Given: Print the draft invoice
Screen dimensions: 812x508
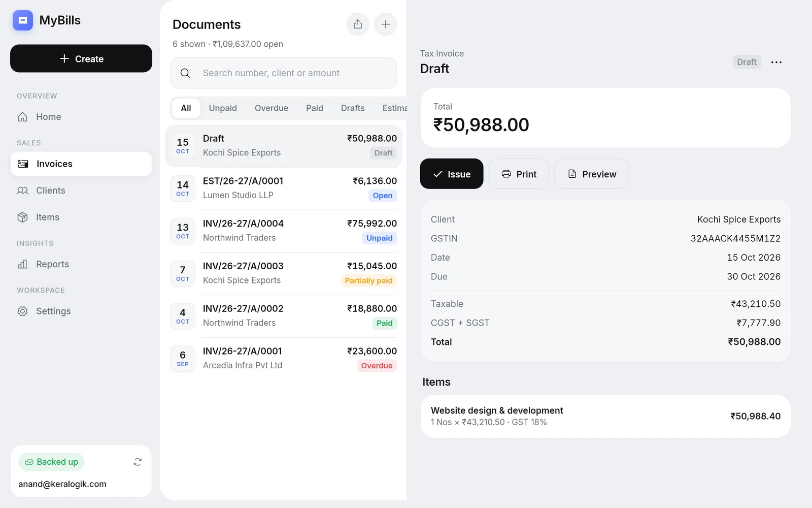Looking at the screenshot, I should coord(519,174).
